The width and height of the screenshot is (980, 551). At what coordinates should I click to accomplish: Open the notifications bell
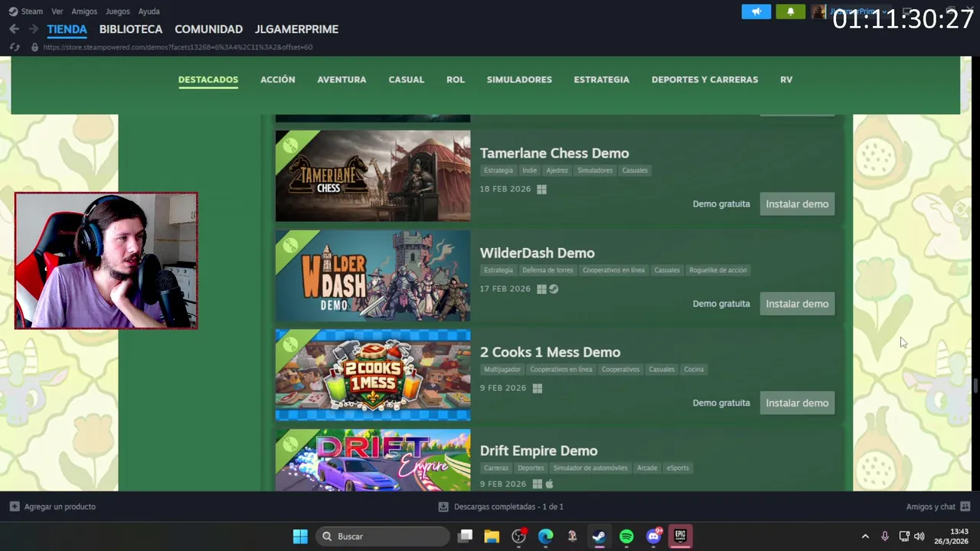click(791, 11)
